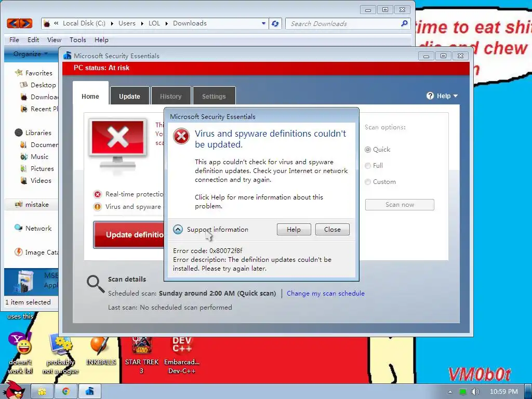Viewport: 532px width, 399px height.
Task: Open the Edit menu in Explorer
Action: pyautogui.click(x=33, y=39)
